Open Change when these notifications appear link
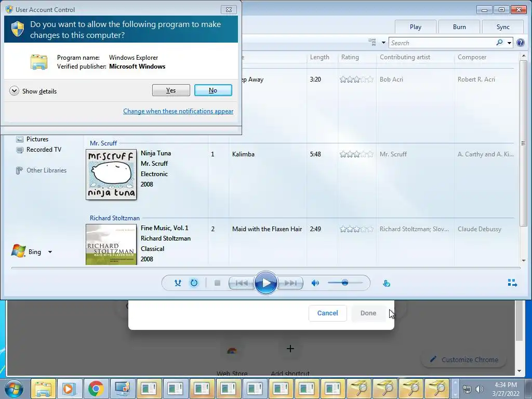 (x=178, y=111)
